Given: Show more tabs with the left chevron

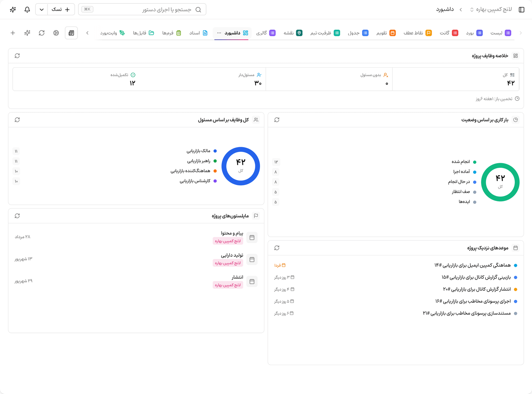Looking at the screenshot, I should 87,33.
